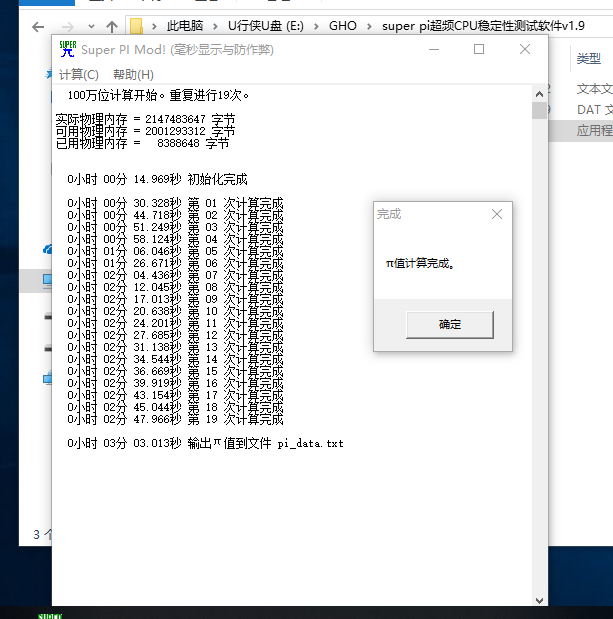Select the DAT file row in Explorer
The height and width of the screenshot is (619, 613).
coord(594,110)
